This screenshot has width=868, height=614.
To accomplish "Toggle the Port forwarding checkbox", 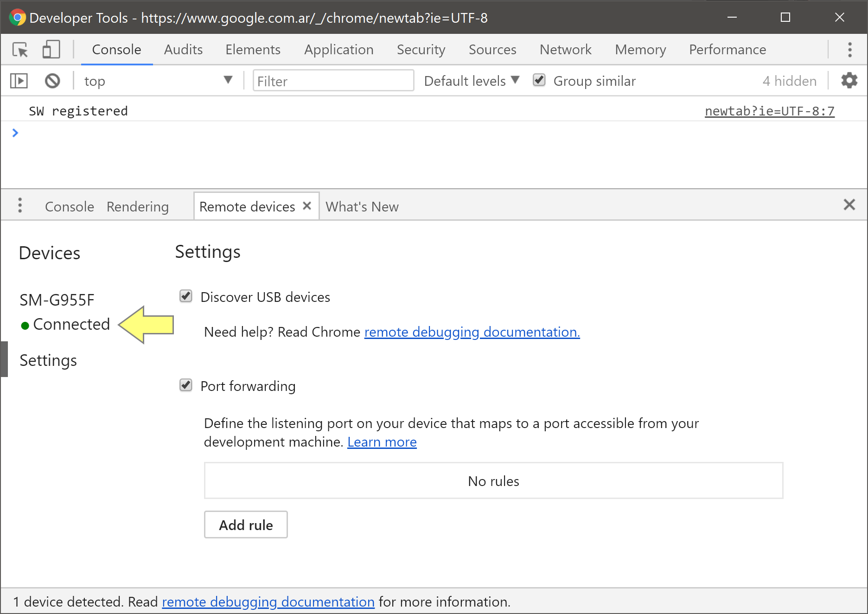I will coord(186,385).
